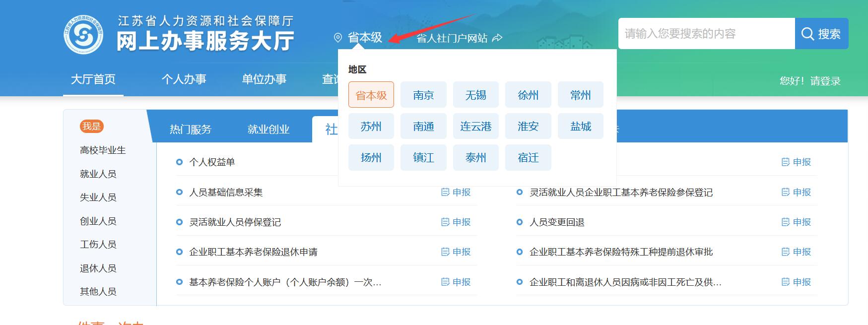This screenshot has height=325, width=868.
Task: Open 企业职工和离退休人员因病或非因工死亡 service
Action: [x=625, y=282]
